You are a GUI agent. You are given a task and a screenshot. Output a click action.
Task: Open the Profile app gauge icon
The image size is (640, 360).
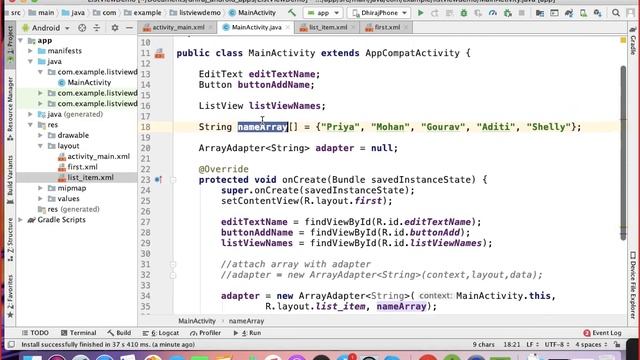click(493, 13)
